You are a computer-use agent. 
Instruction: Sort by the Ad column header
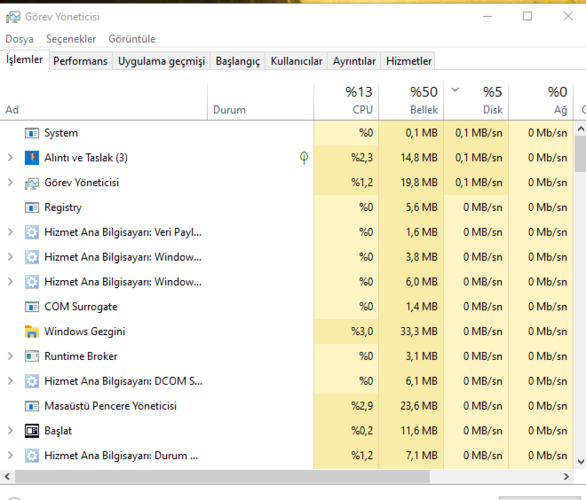[x=104, y=102]
